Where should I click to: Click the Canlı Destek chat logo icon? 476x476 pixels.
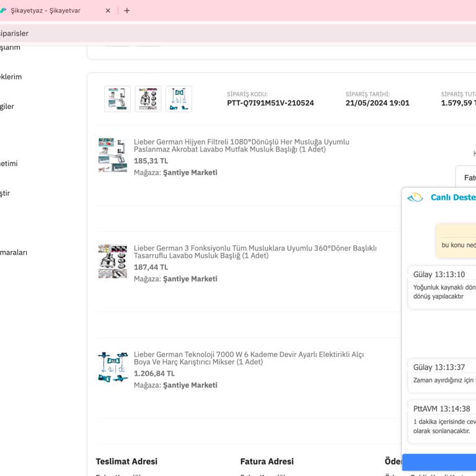pos(415,198)
